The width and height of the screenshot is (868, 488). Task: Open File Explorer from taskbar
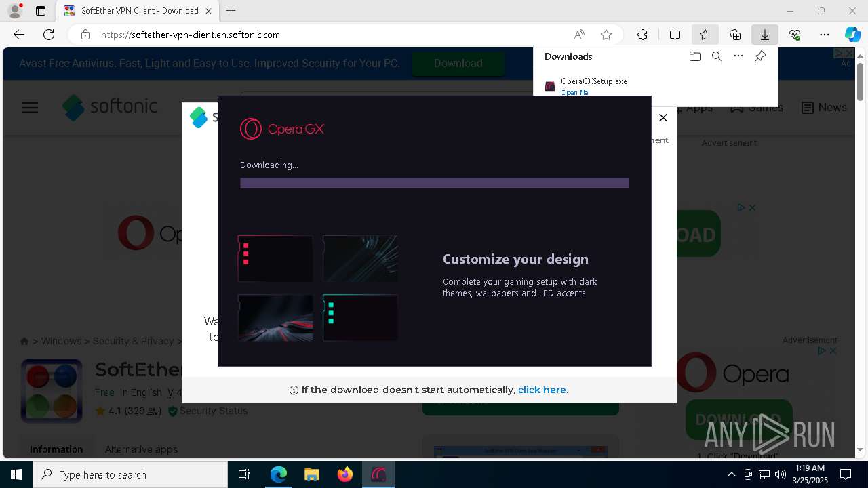(311, 474)
